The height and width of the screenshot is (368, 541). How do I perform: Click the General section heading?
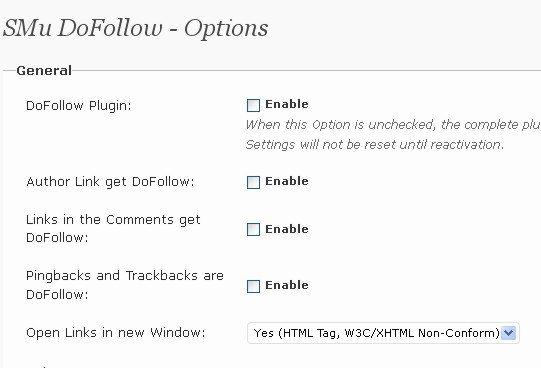coord(44,71)
